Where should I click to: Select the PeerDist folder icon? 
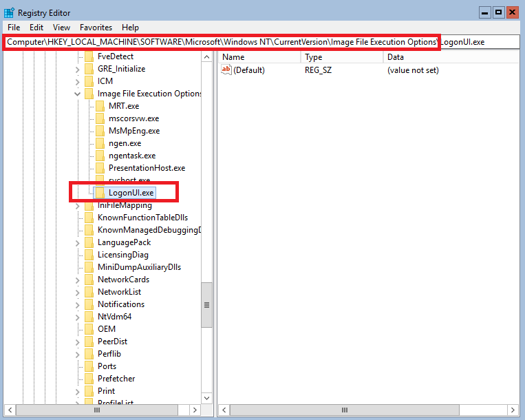click(89, 342)
